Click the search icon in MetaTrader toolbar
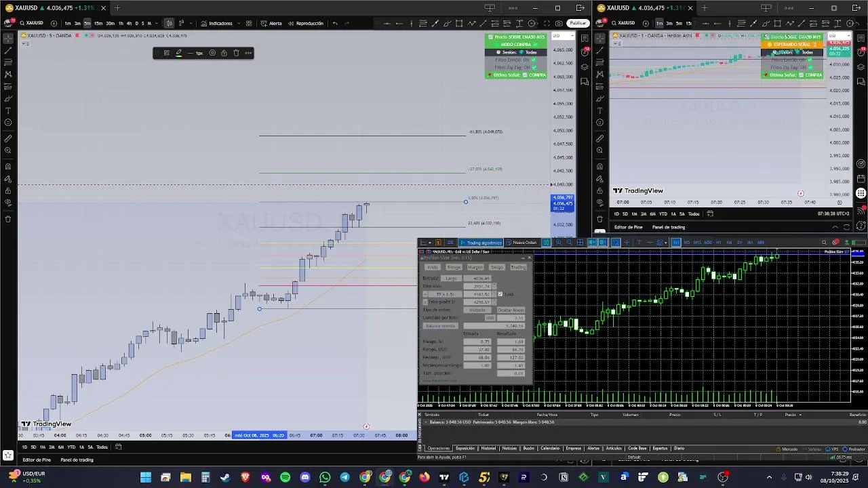This screenshot has height=488, width=868. [824, 243]
